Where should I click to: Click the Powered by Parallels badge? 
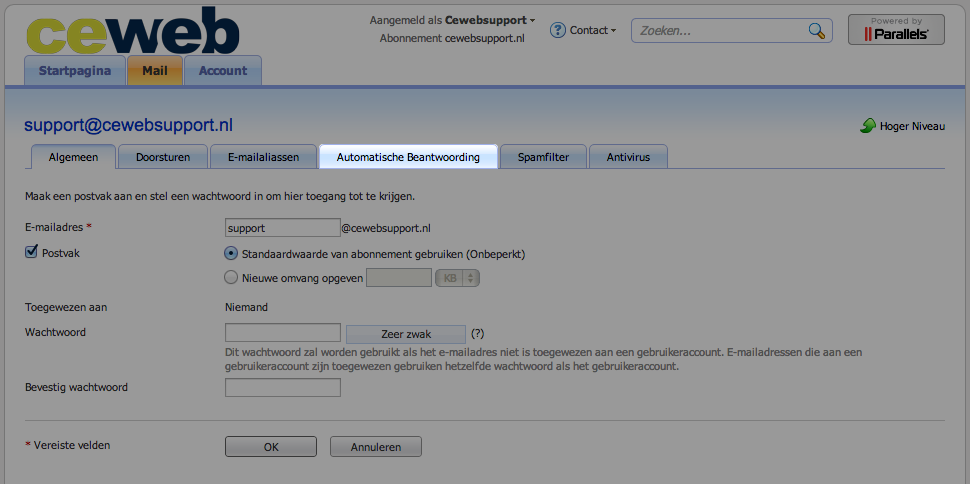pyautogui.click(x=896, y=29)
